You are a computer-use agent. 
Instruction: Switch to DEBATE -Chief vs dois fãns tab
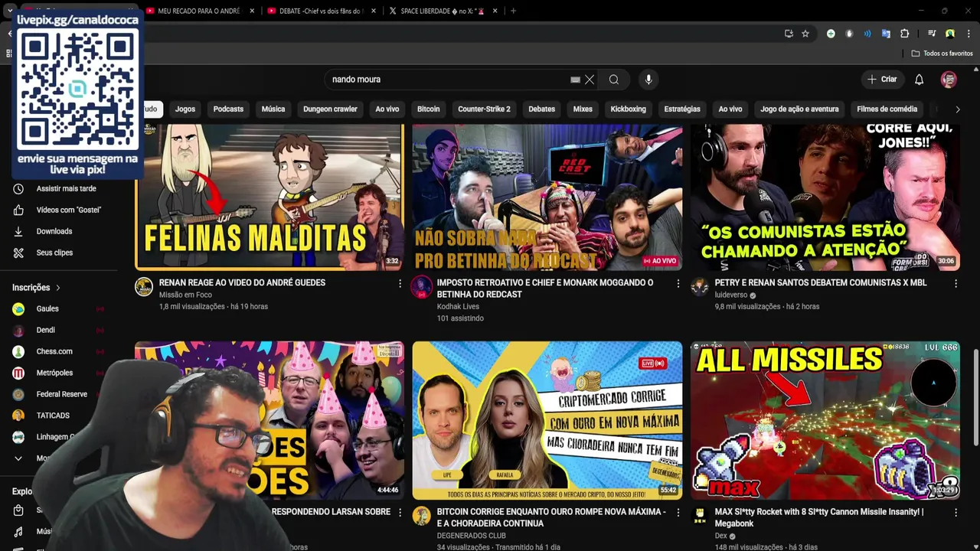point(320,11)
